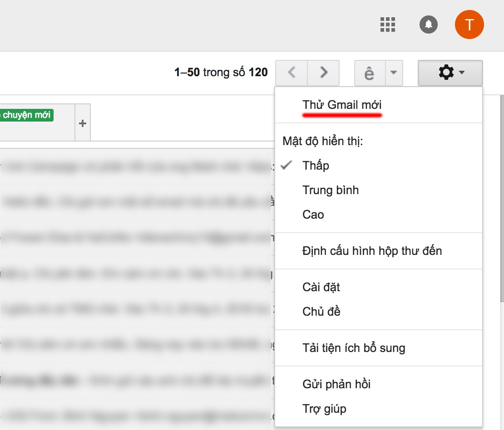Open Cài đặt from the menu

pyautogui.click(x=321, y=287)
